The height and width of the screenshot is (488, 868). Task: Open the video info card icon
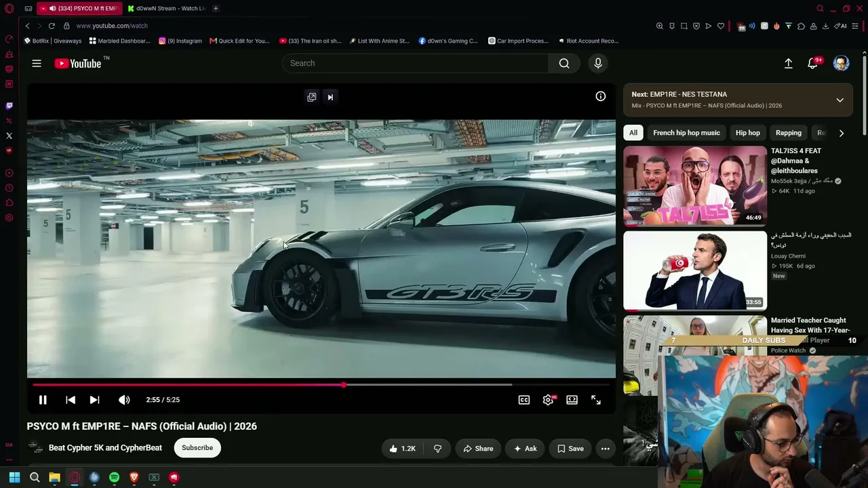(x=600, y=96)
